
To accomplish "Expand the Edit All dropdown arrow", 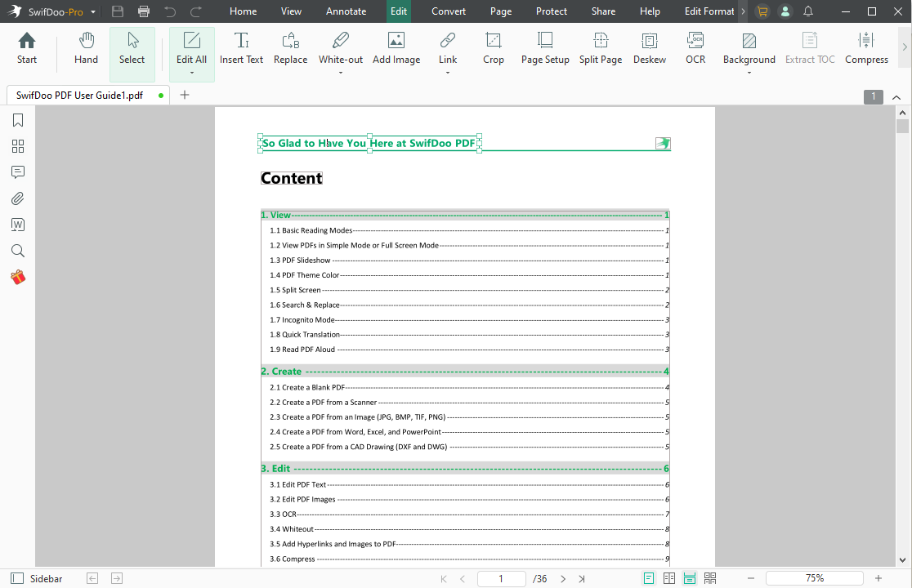I will tap(191, 73).
